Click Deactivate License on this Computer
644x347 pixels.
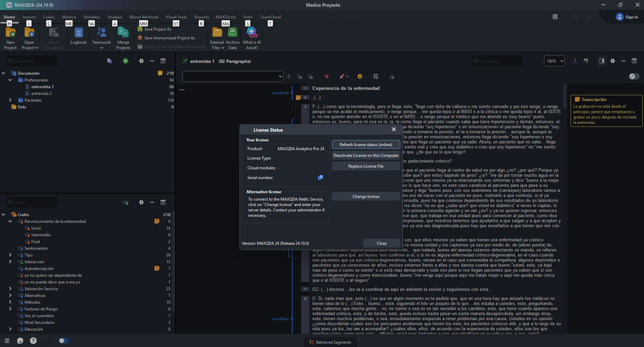(x=366, y=155)
